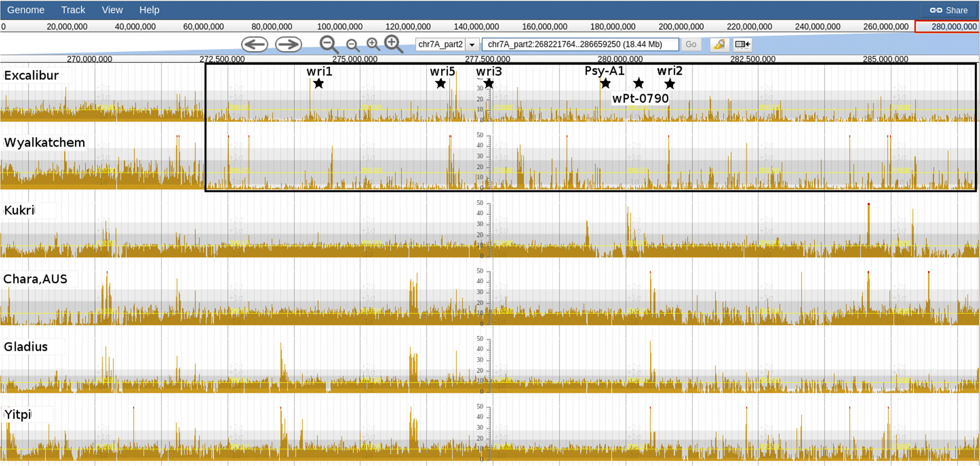Viewport: 980px width, 466px height.
Task: Jump to 200,000,000 on the overview scale
Action: (x=681, y=27)
